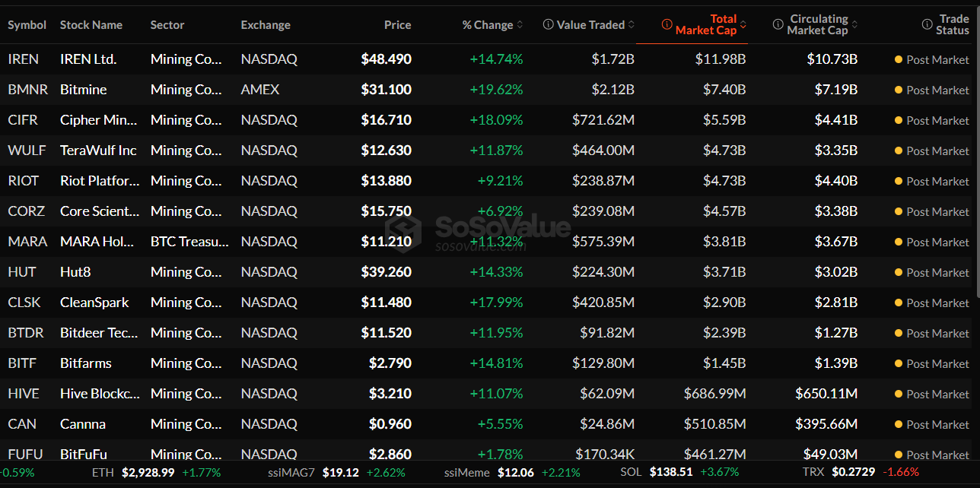Click the info icon beside Value Traded
Viewport: 980px width, 488px height.
[x=548, y=25]
